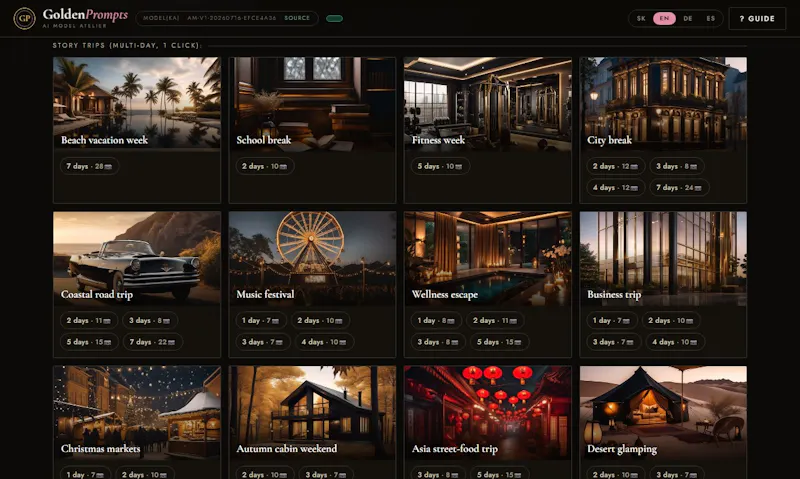Choose Business trip 4 days · 10
Screen dimensions: 800x479
tap(675, 342)
